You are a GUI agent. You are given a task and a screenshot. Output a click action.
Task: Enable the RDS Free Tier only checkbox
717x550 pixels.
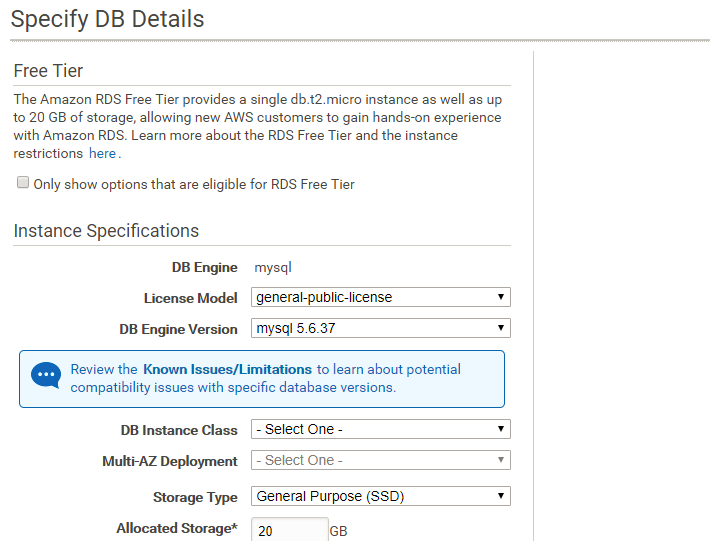pyautogui.click(x=22, y=184)
